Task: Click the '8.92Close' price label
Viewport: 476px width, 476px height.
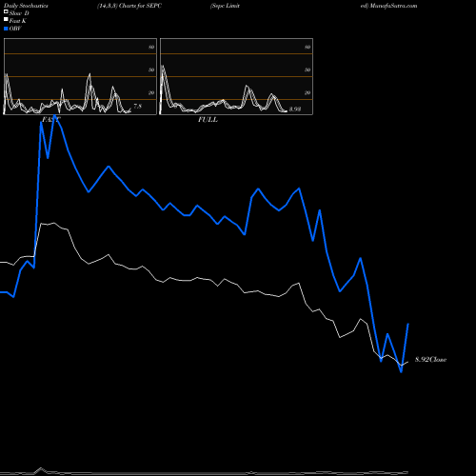Action: pos(430,360)
